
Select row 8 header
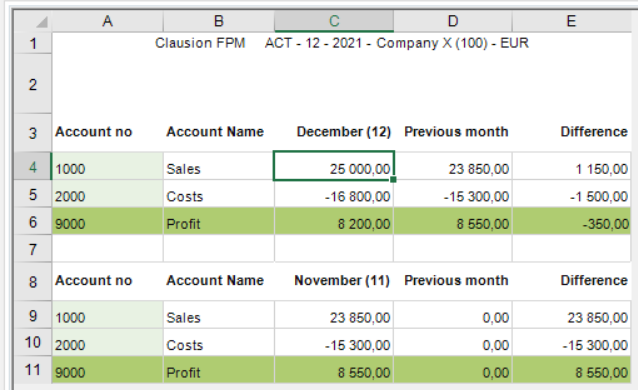coord(33,282)
